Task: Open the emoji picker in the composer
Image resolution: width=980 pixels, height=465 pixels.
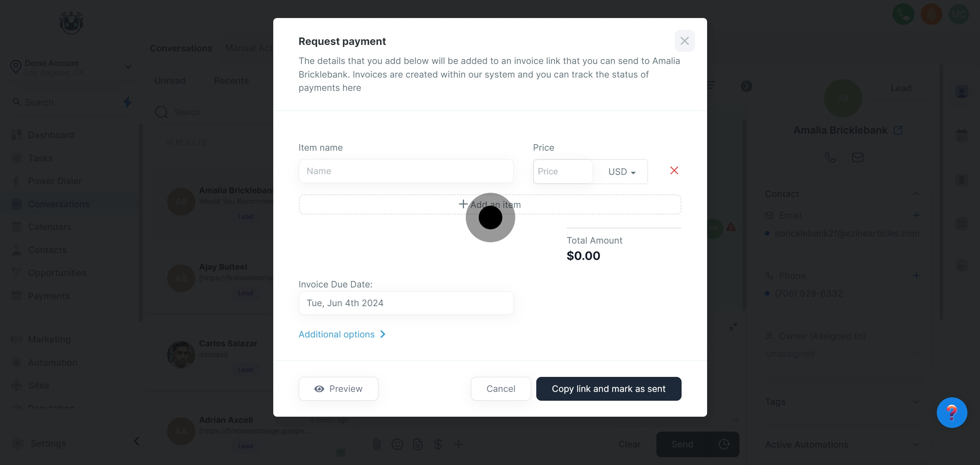Action: pos(397,444)
